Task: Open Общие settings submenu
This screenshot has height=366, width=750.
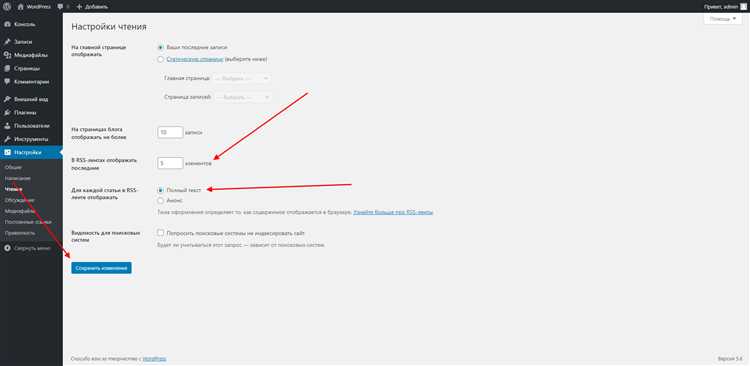Action: tap(13, 167)
